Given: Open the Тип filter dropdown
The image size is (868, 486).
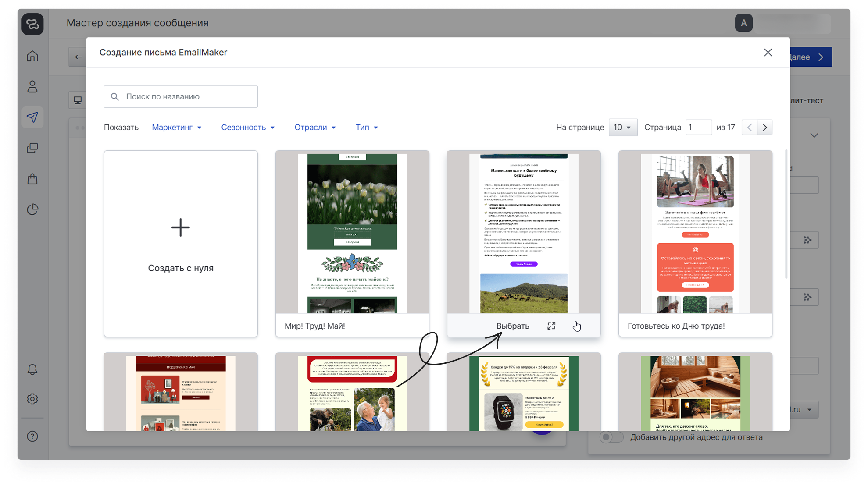Looking at the screenshot, I should (x=367, y=128).
